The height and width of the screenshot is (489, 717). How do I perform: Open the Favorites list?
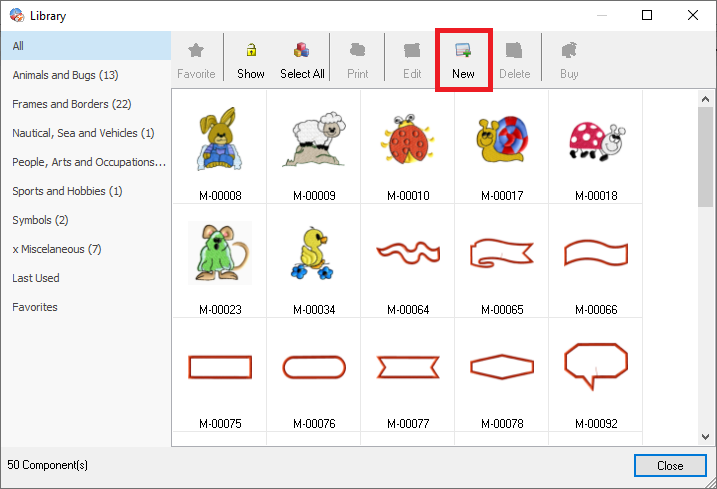click(35, 307)
